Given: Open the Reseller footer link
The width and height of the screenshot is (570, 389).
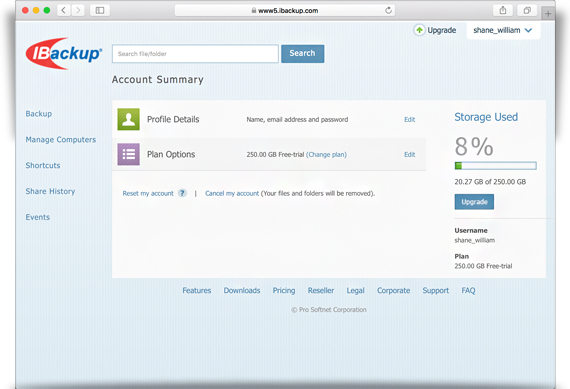Looking at the screenshot, I should tap(321, 290).
